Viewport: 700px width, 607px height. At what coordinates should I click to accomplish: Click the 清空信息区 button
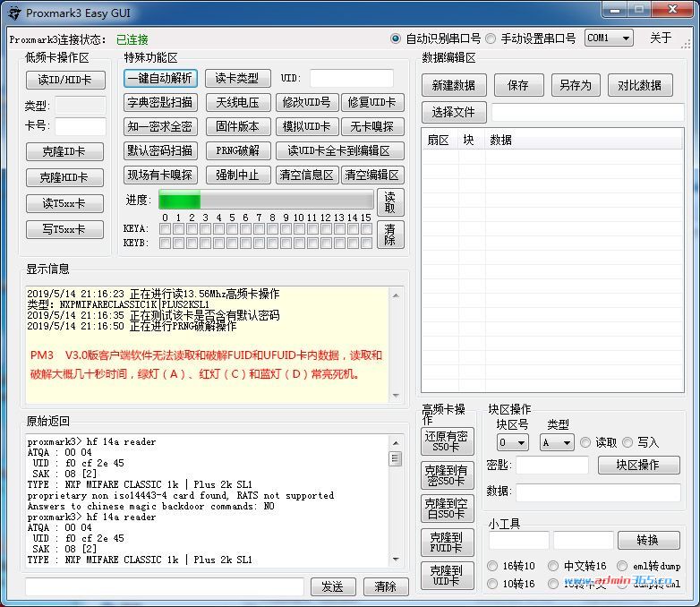[307, 175]
